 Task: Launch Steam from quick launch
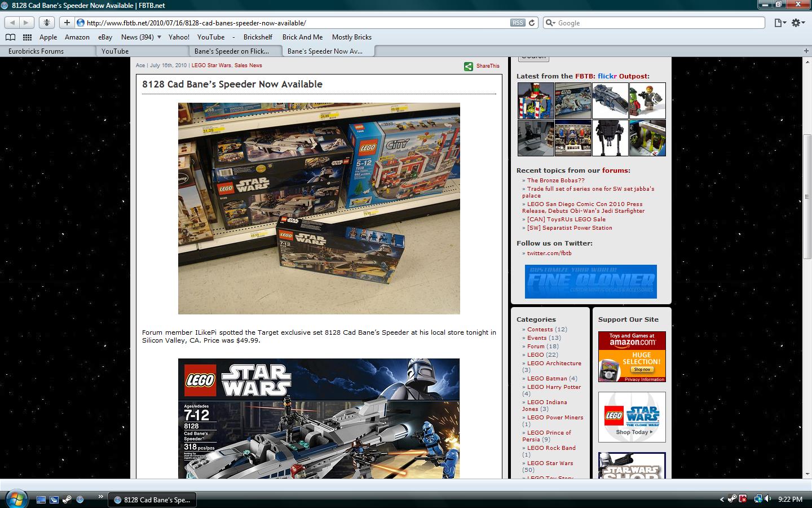pos(67,500)
